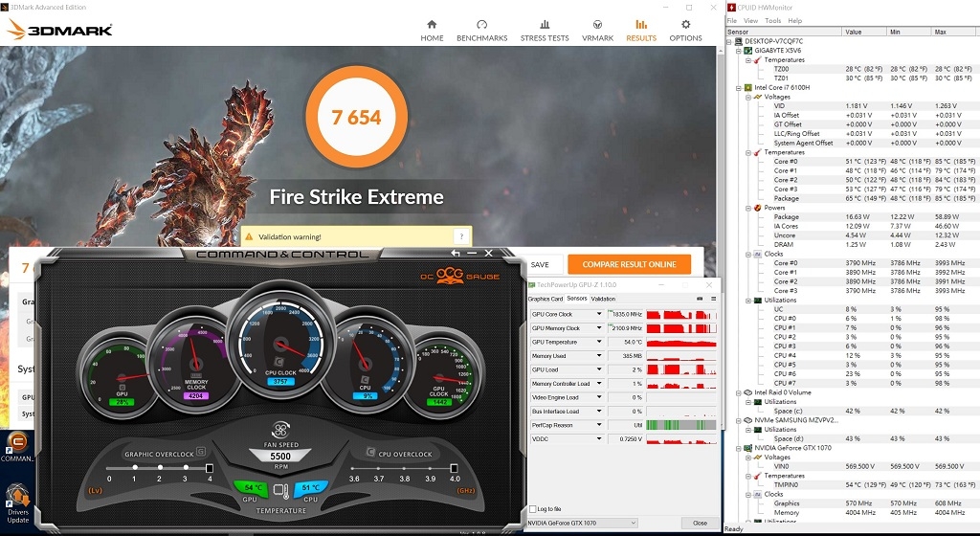Click the Graphic Overclock level slider handle

tap(210, 468)
